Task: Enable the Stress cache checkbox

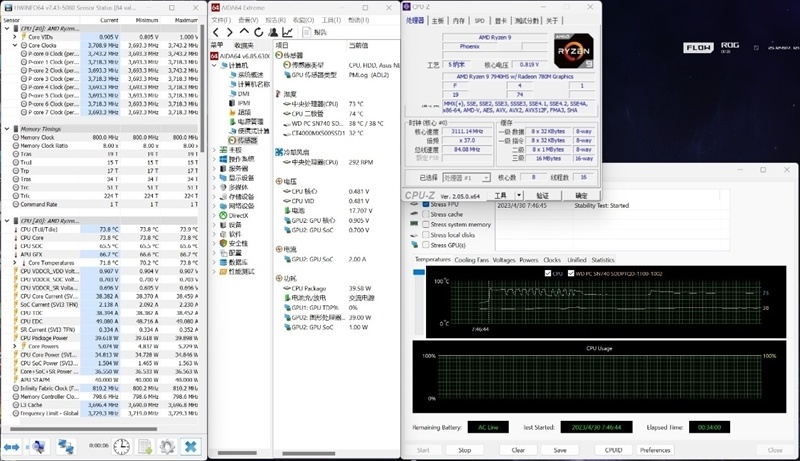Action: pyautogui.click(x=424, y=214)
